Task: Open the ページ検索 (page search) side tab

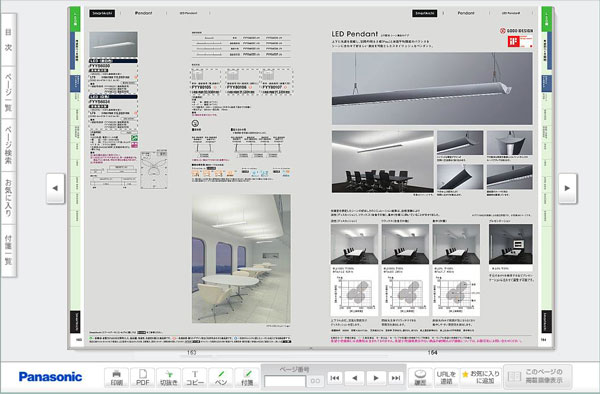Action: 8,145
